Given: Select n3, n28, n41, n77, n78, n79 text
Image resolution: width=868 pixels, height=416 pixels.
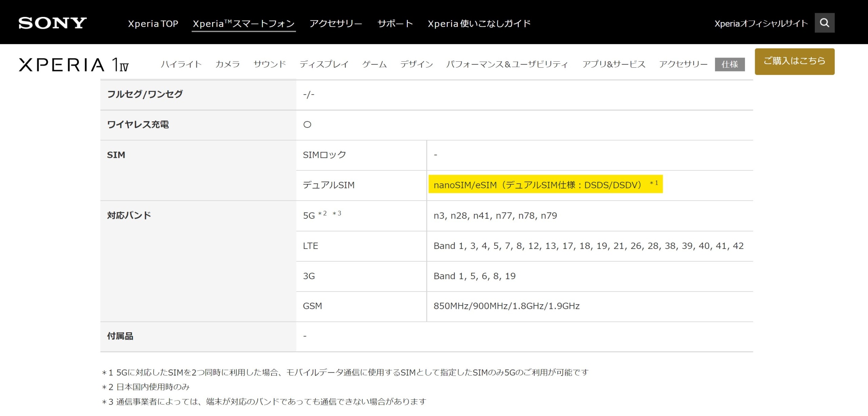Looking at the screenshot, I should [495, 215].
